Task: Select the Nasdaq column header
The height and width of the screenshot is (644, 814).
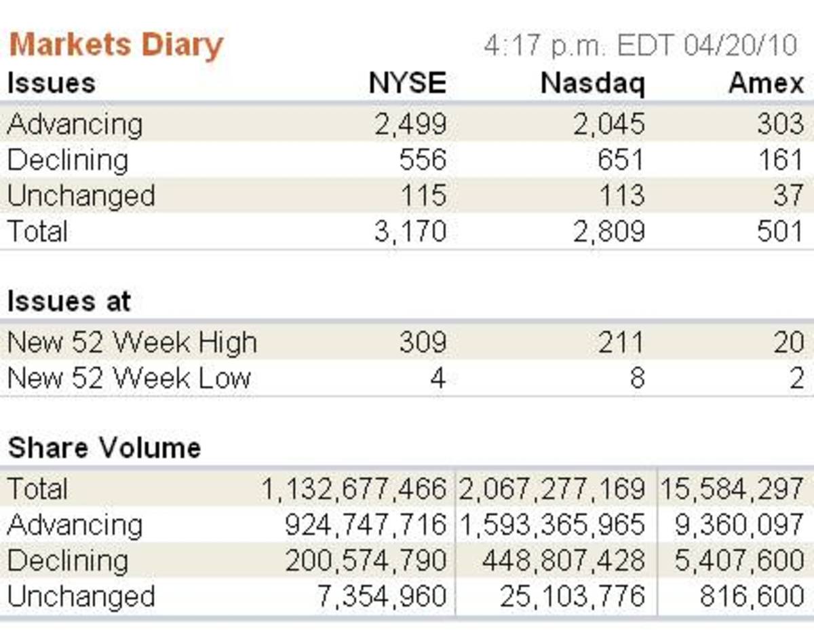Action: [x=592, y=84]
